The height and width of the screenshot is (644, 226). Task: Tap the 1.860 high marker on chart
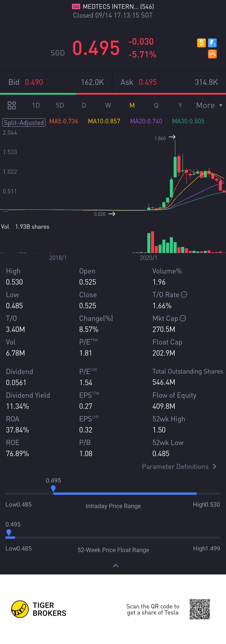pos(165,138)
